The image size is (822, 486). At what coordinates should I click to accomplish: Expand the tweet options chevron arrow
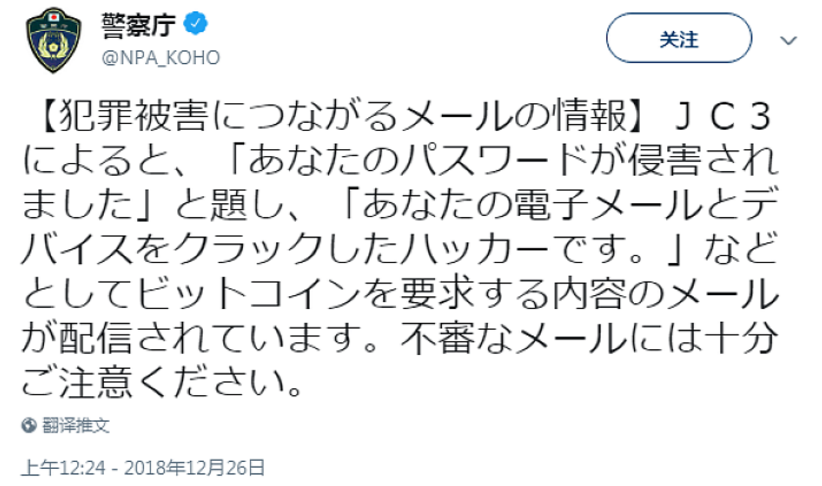788,40
